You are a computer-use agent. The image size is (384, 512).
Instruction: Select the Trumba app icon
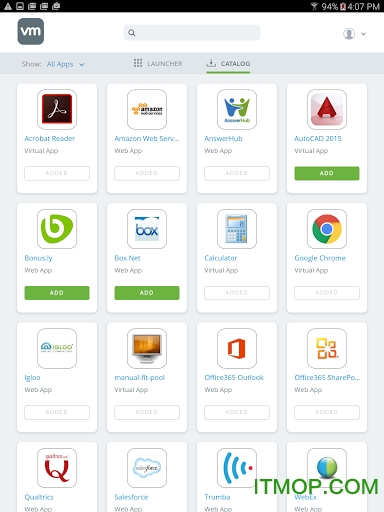click(237, 468)
